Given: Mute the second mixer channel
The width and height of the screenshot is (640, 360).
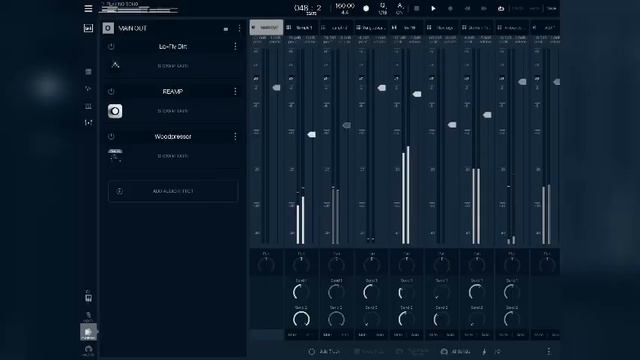Looking at the screenshot, I should pos(292,335).
